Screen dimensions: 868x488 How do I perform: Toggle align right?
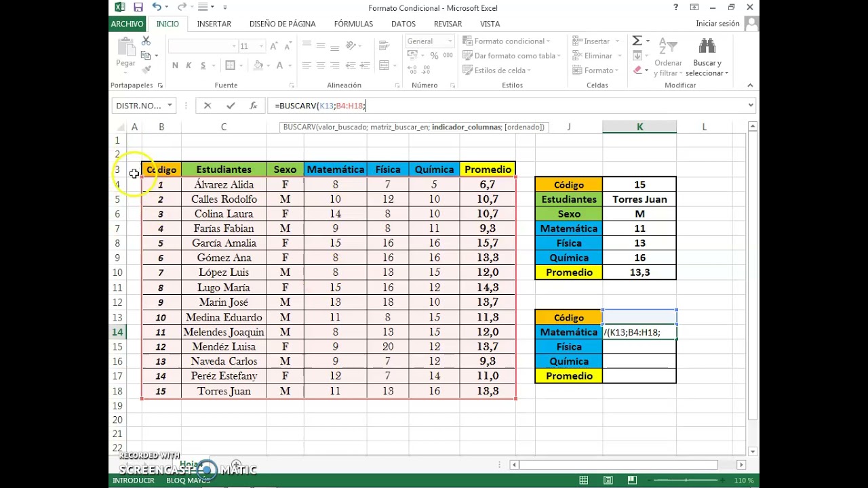click(x=335, y=66)
